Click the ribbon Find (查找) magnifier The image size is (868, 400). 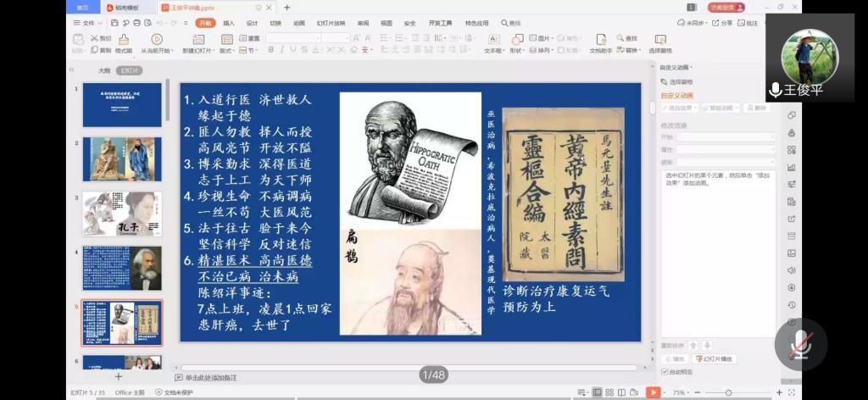[620, 38]
